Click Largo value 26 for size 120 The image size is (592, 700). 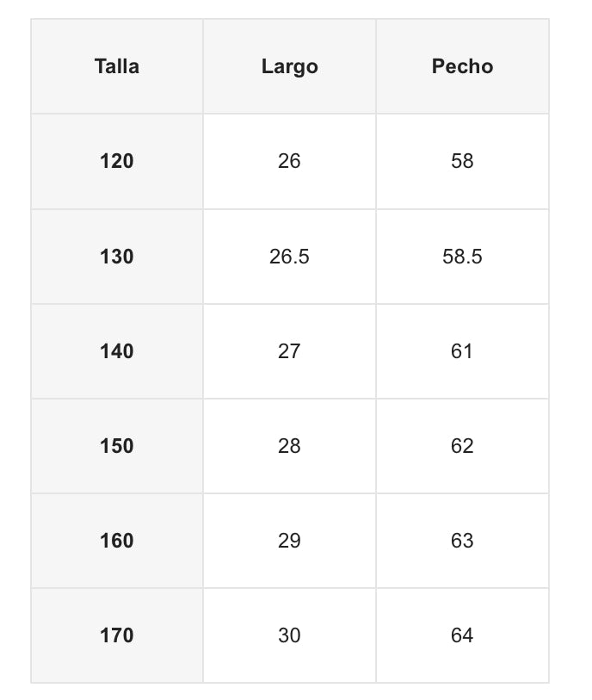(289, 161)
